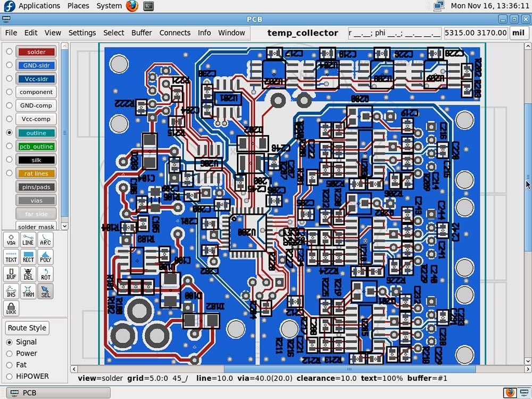532x399 pixels.
Task: Select the BUF buffer tool
Action: pos(11,274)
